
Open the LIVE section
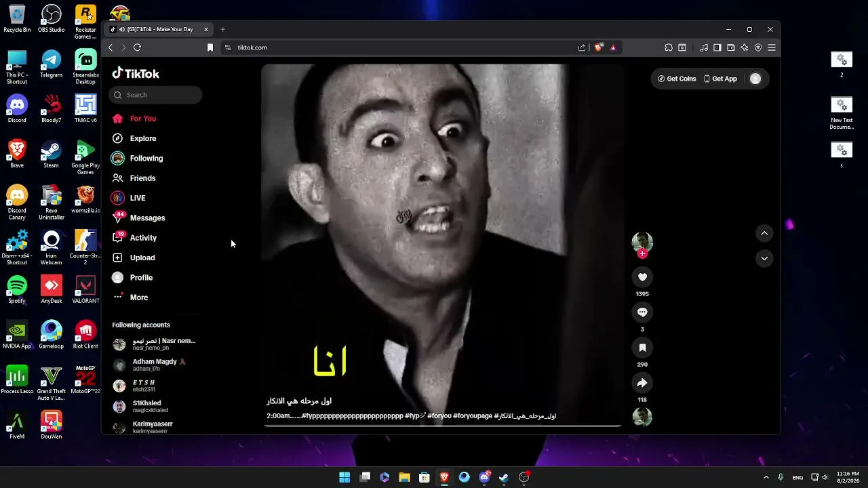click(x=129, y=198)
